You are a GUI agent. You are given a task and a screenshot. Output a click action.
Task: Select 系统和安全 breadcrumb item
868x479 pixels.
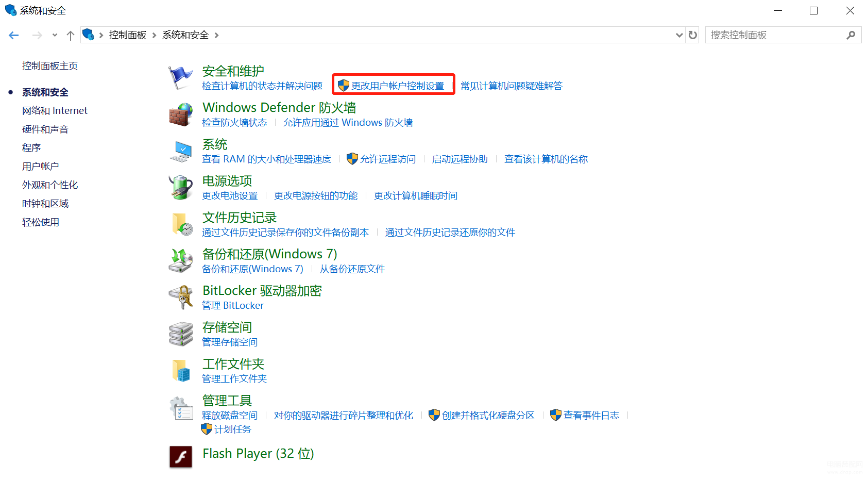click(185, 35)
